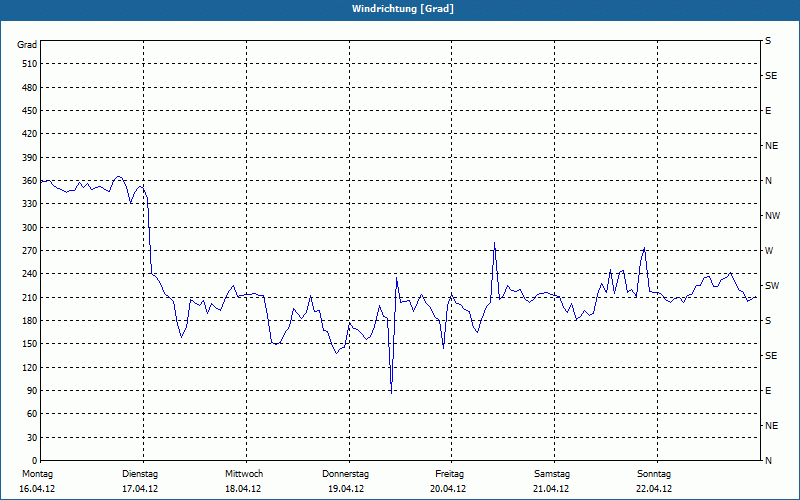Click the date 21.04.12

pyautogui.click(x=551, y=489)
